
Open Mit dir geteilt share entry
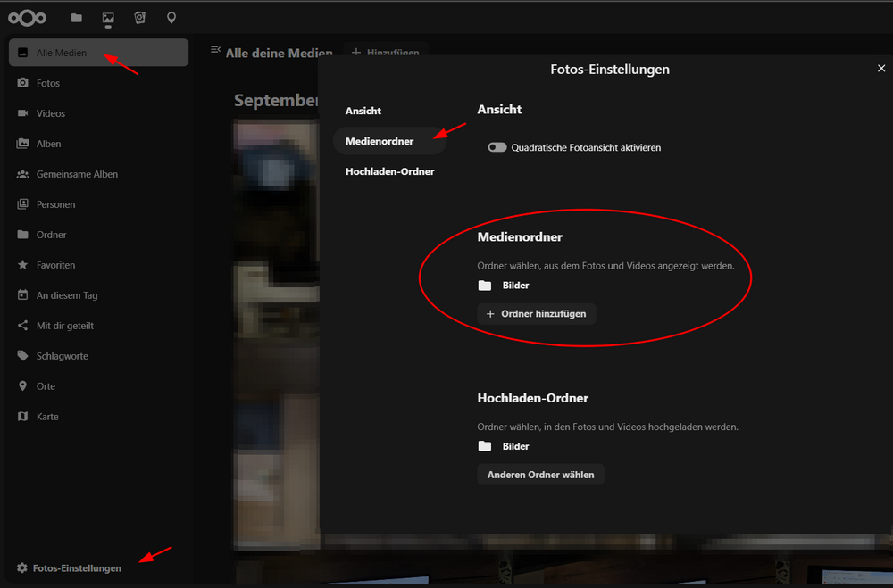(x=98, y=326)
